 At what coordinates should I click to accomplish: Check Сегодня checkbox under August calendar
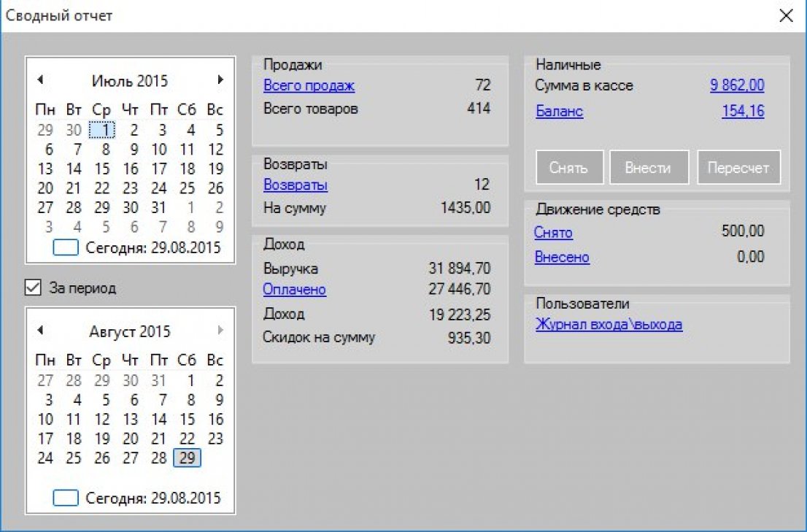point(65,497)
